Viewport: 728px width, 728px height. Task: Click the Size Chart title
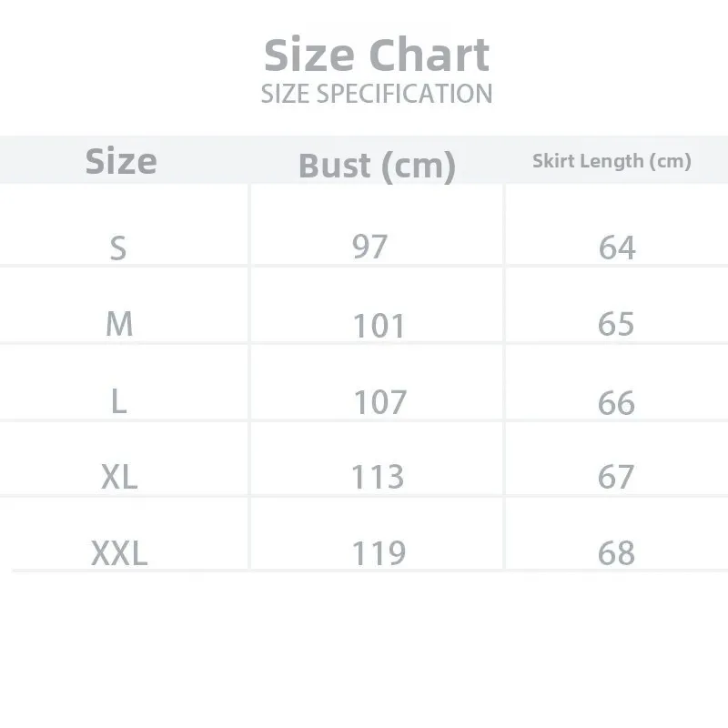[377, 56]
